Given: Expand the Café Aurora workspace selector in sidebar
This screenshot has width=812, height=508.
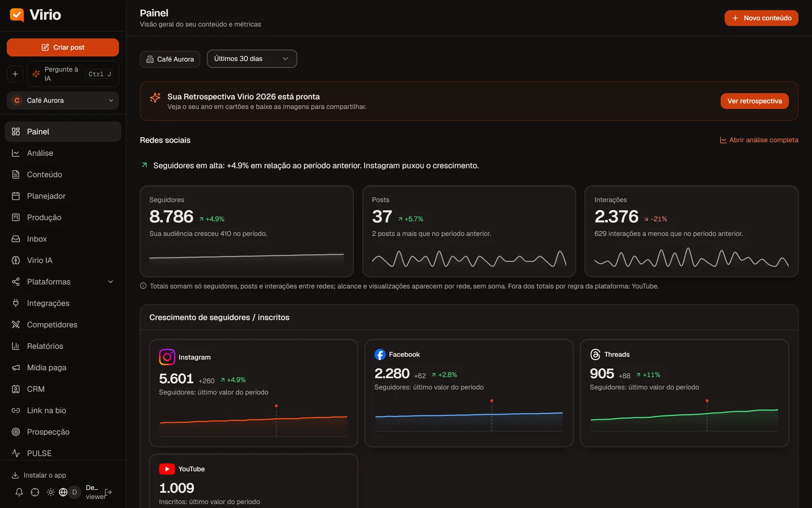Looking at the screenshot, I should [63, 101].
